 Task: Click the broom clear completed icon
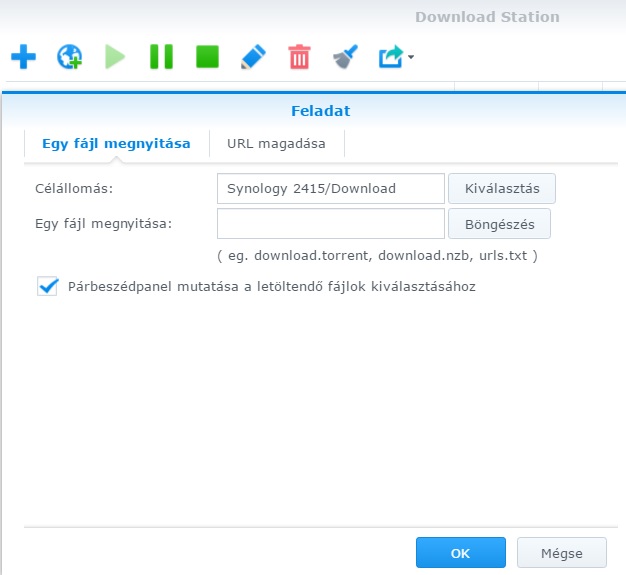click(x=345, y=57)
